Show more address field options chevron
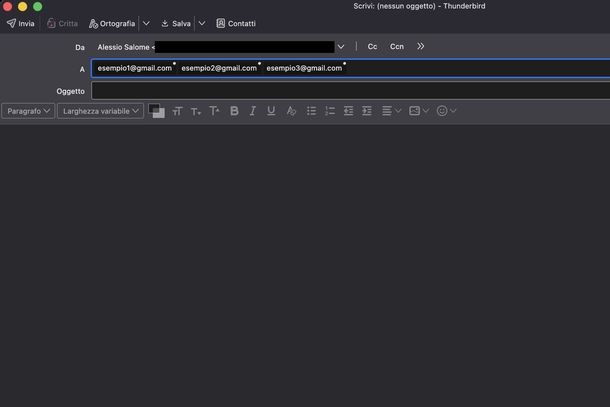Image resolution: width=610 pixels, height=407 pixels. coord(421,46)
